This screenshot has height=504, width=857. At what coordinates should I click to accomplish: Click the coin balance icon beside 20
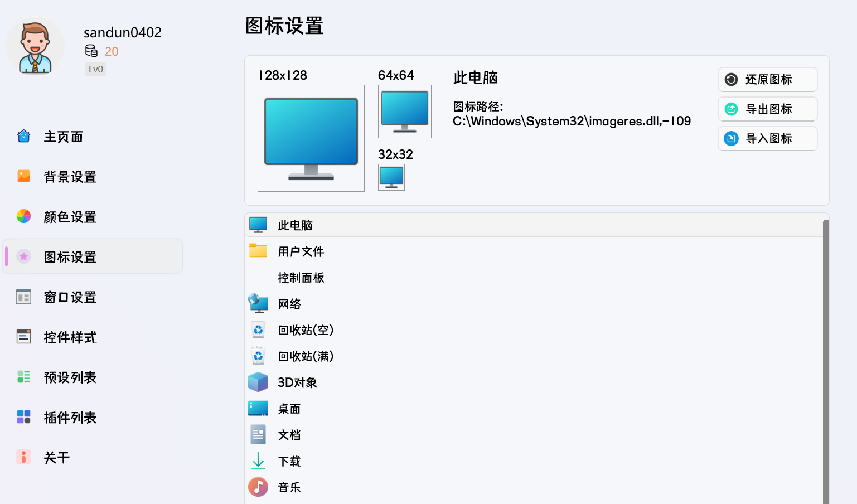coord(91,51)
